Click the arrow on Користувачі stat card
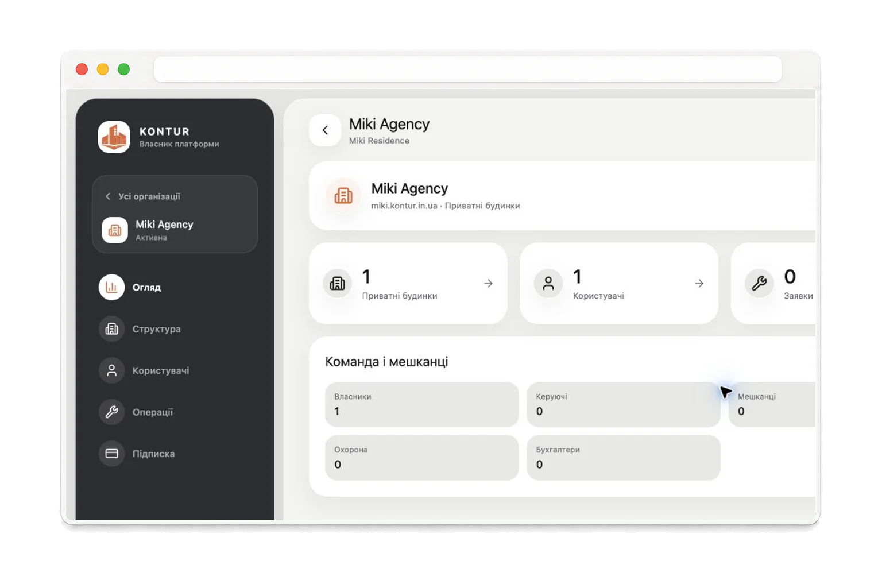This screenshot has height=588, width=882. point(699,283)
